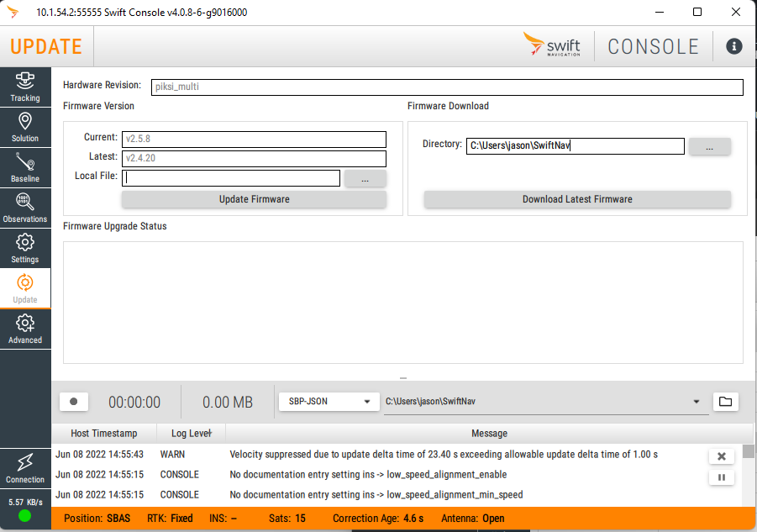Screen dimensions: 757x532
Task: Click the Swift Navigation logo
Action: click(x=552, y=45)
